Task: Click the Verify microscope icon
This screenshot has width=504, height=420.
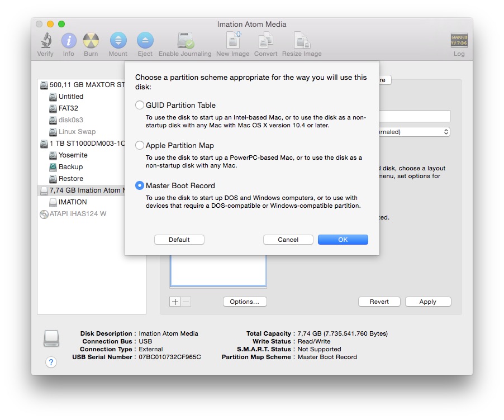Action: point(45,41)
